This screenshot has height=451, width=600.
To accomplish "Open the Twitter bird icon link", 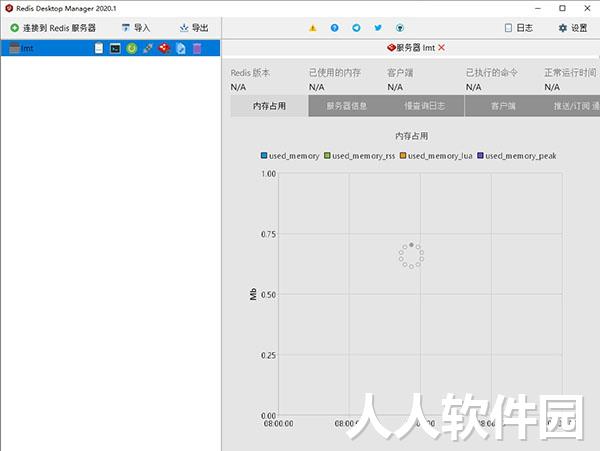I will [x=378, y=28].
